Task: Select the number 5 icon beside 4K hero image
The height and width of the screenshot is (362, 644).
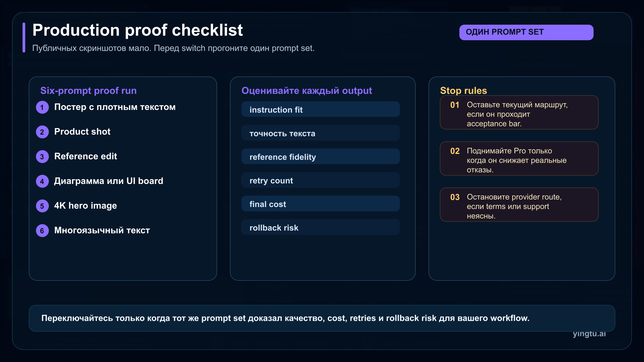Action: (42, 206)
